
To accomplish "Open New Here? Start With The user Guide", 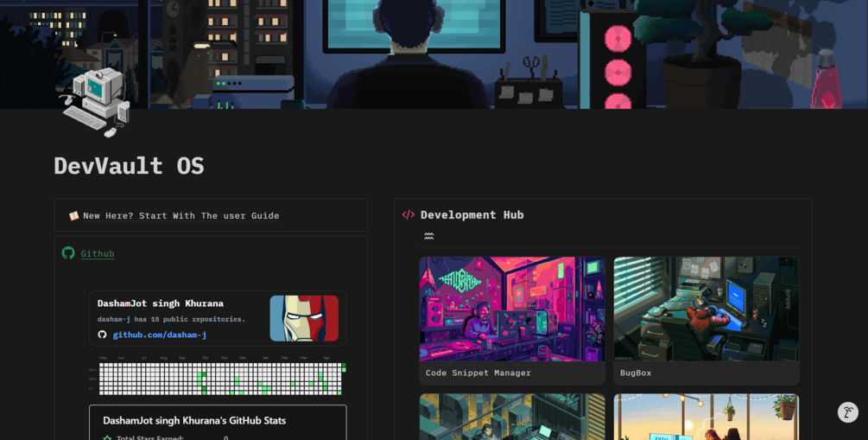I will [181, 215].
